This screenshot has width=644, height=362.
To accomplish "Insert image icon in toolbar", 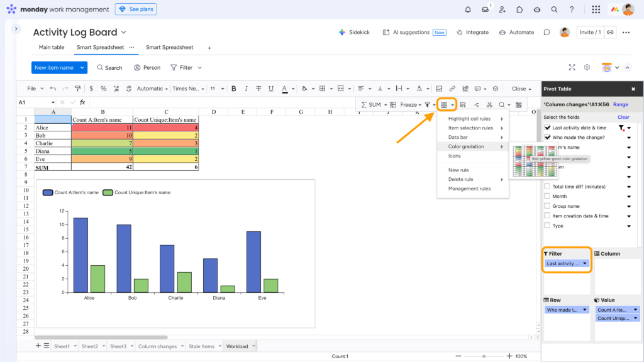I will coord(439,89).
